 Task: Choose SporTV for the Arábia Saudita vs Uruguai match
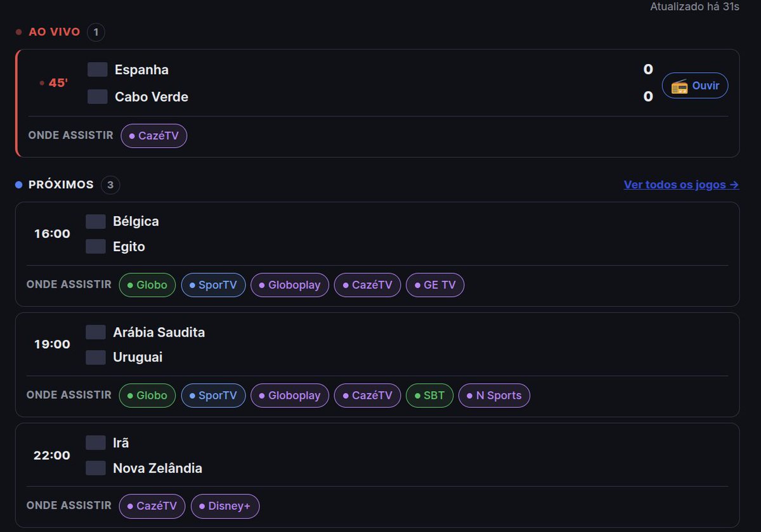click(213, 396)
